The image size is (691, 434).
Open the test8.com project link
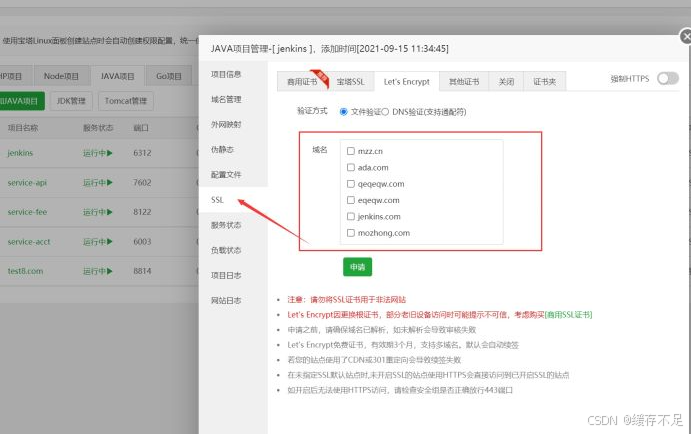point(25,271)
